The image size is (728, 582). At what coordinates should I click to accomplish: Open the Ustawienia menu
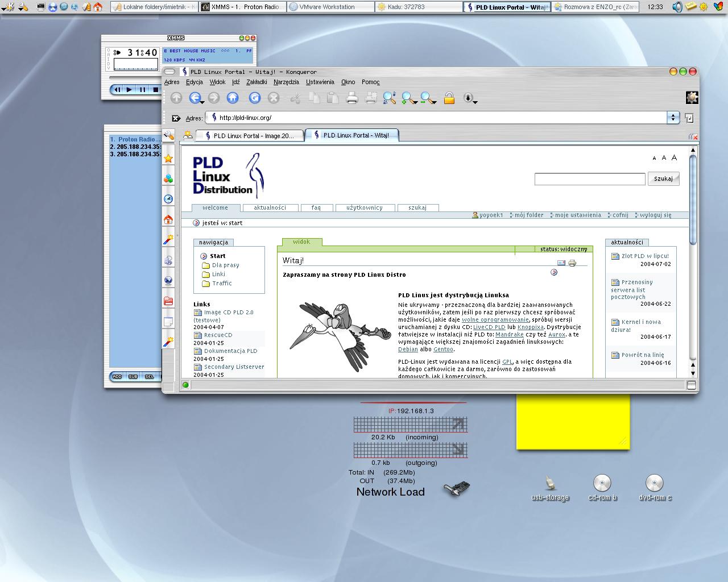click(x=320, y=82)
